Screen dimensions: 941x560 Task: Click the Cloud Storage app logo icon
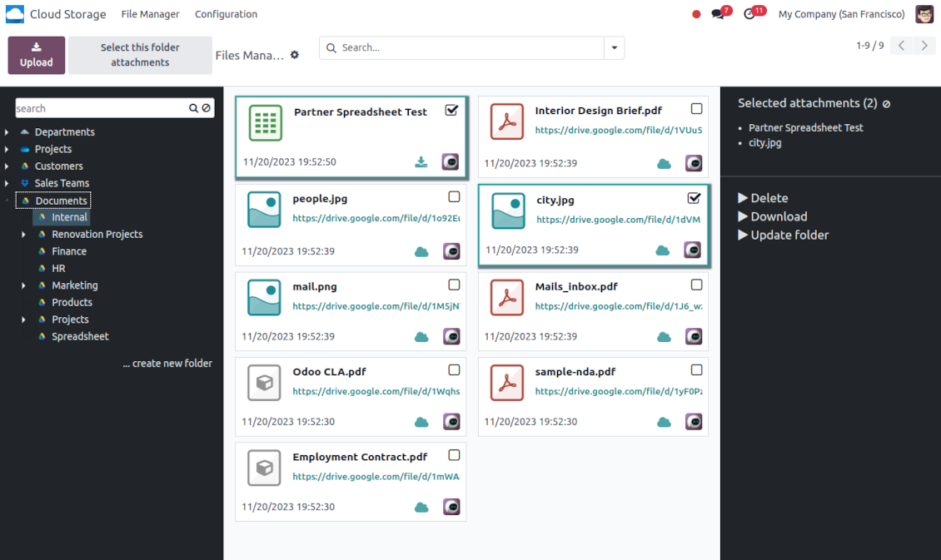pyautogui.click(x=15, y=14)
